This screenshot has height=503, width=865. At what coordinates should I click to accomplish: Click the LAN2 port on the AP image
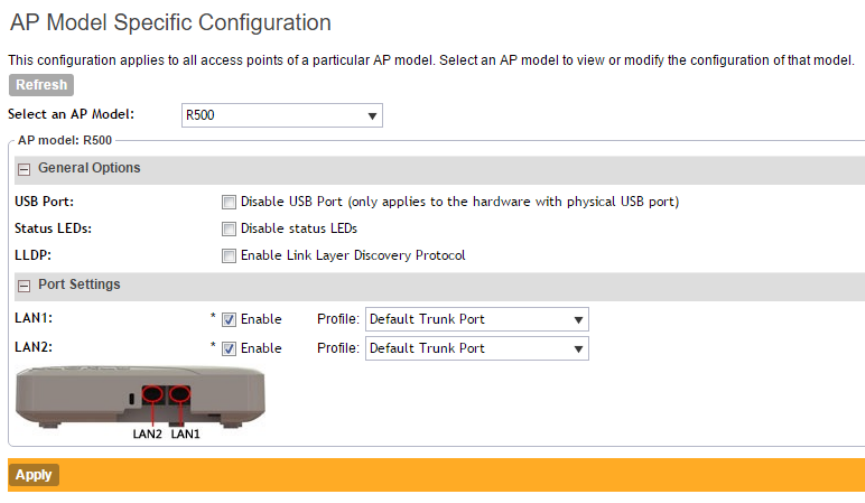click(x=152, y=397)
